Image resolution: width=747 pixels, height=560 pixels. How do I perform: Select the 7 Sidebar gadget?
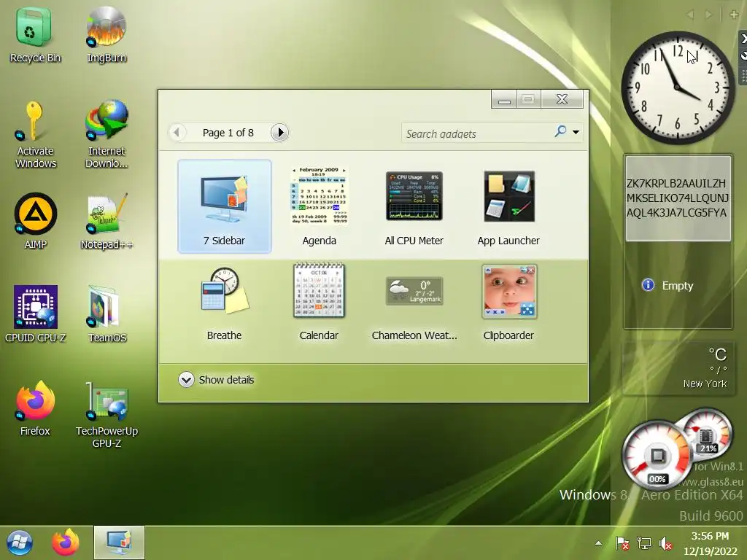225,206
